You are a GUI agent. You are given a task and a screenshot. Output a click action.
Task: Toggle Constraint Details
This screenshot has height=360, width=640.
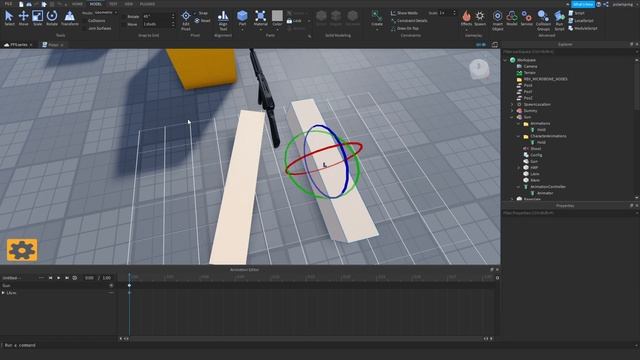tap(409, 21)
